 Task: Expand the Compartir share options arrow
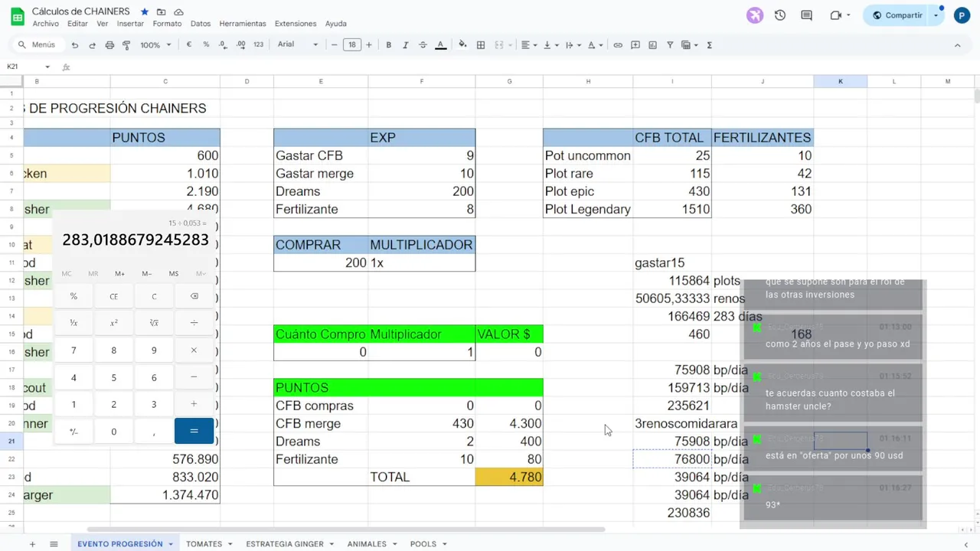click(936, 15)
